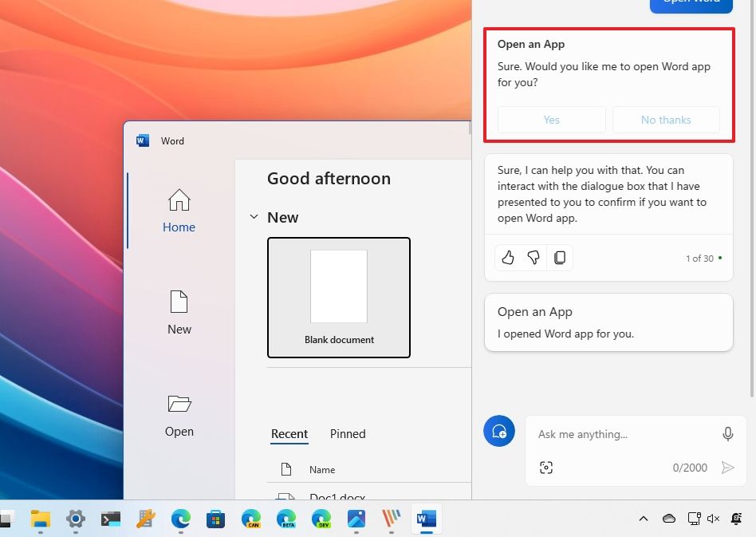The width and height of the screenshot is (756, 537).
Task: Click Yes to open Word app
Action: pyautogui.click(x=551, y=120)
